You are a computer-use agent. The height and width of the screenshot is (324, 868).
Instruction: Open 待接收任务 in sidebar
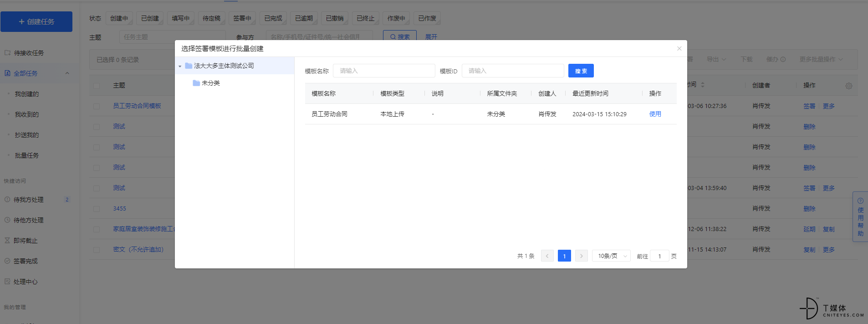(29, 53)
